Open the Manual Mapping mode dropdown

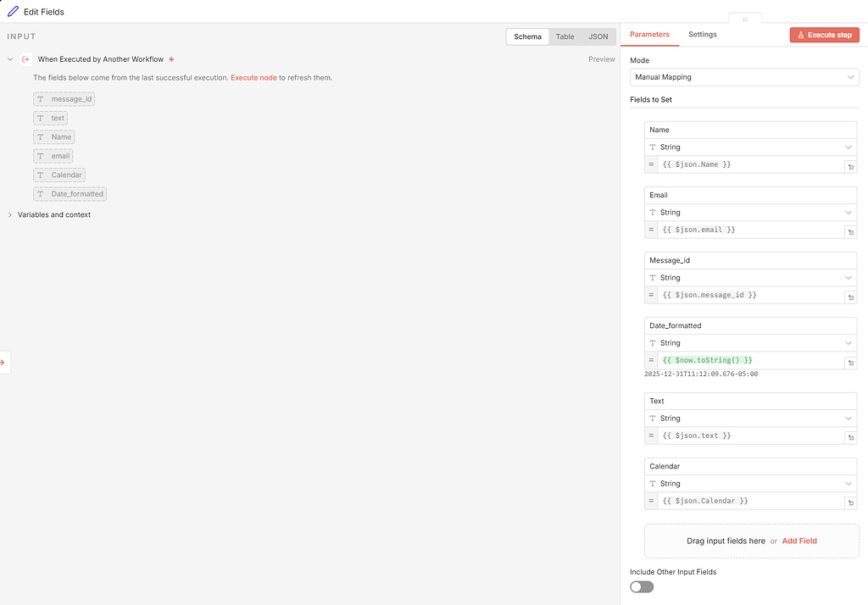click(743, 76)
